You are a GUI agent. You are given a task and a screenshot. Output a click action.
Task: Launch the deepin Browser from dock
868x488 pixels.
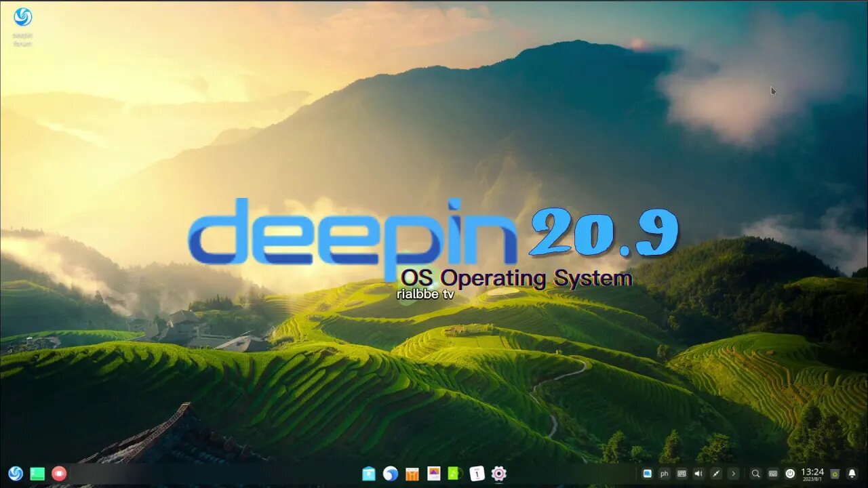click(390, 474)
